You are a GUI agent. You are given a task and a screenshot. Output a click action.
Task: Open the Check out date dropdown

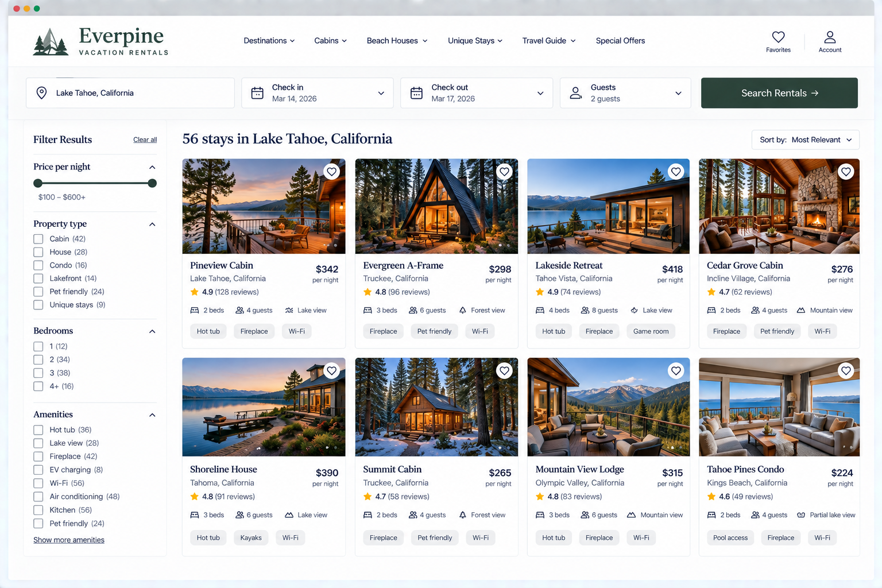[477, 93]
